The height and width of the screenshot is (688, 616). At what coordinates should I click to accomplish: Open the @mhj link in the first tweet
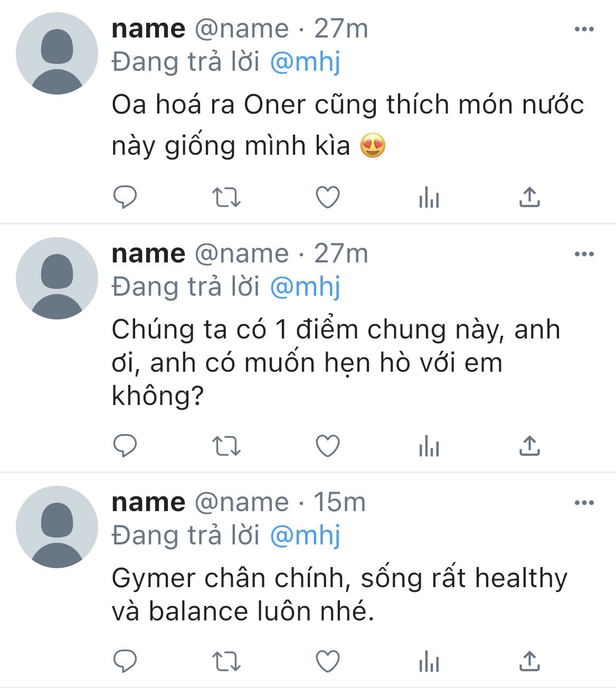pos(305,62)
